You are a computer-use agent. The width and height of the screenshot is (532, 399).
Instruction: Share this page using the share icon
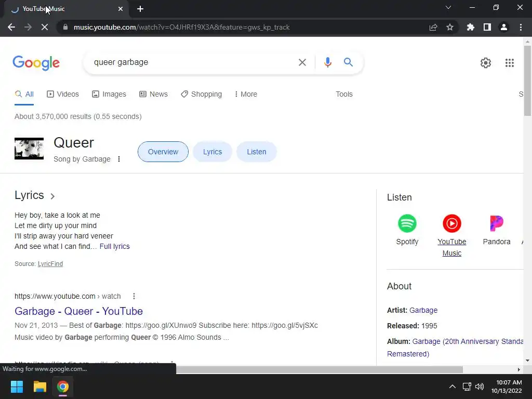coord(433,27)
